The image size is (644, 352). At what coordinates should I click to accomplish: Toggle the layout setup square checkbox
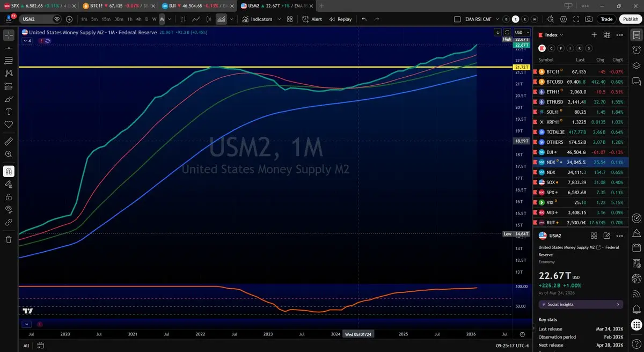[x=457, y=19]
